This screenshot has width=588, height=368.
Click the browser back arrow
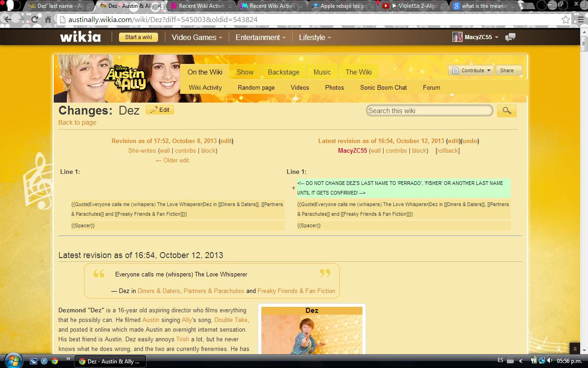pyautogui.click(x=8, y=20)
